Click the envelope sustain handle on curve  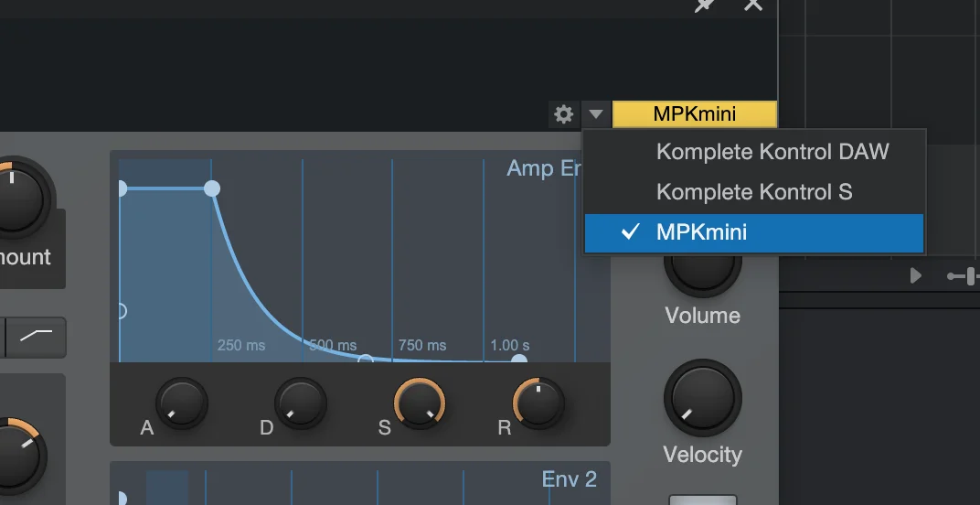coord(366,360)
